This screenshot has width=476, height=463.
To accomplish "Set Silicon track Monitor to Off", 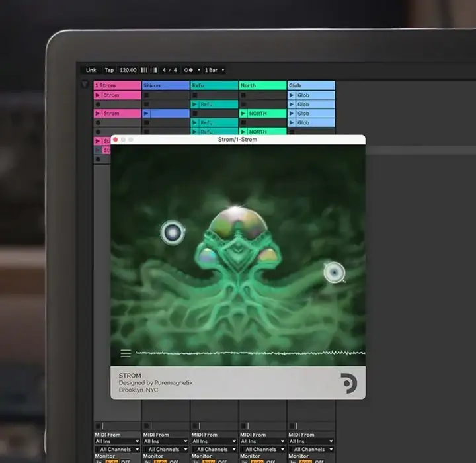I will coord(174,462).
